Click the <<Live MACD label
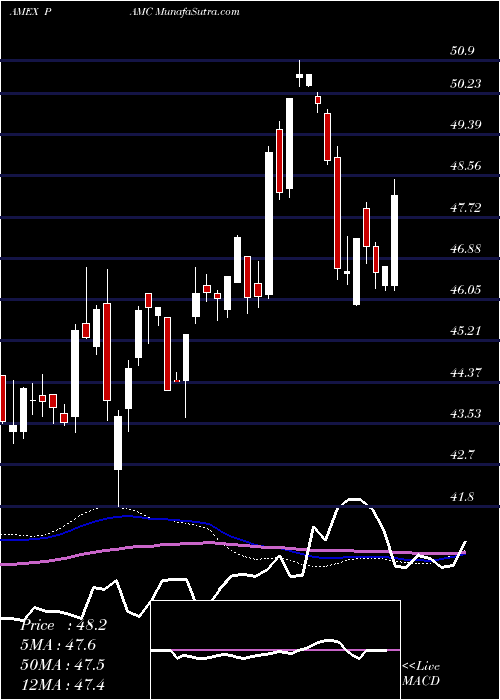 [421, 673]
